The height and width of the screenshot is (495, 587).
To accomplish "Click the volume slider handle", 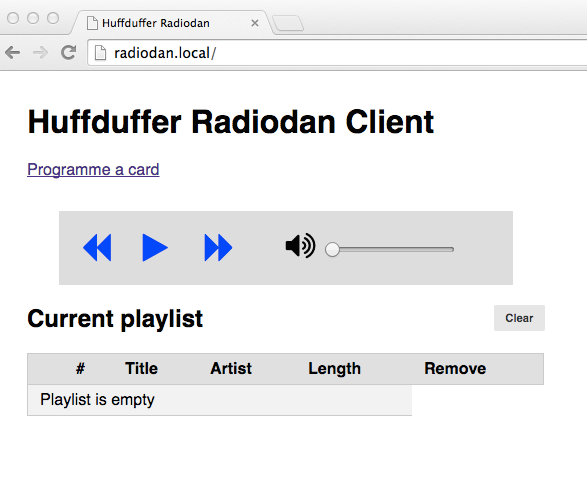I will [x=332, y=249].
